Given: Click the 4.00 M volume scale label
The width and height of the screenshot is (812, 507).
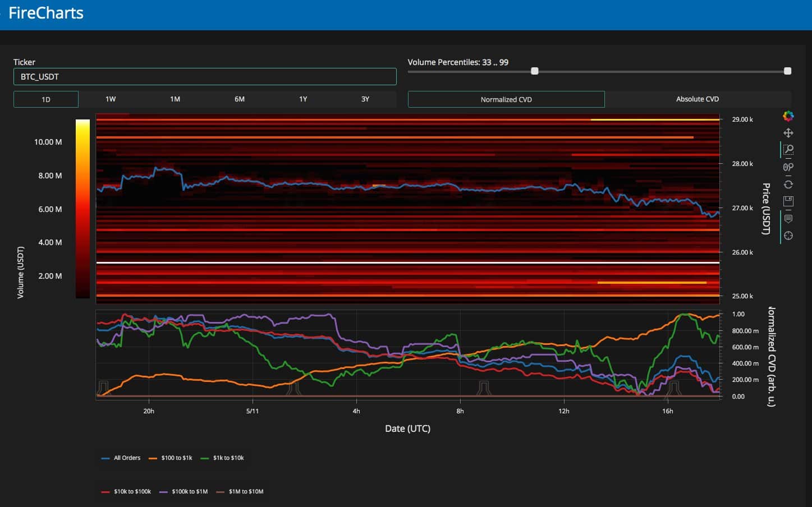Looking at the screenshot, I should click(x=50, y=242).
